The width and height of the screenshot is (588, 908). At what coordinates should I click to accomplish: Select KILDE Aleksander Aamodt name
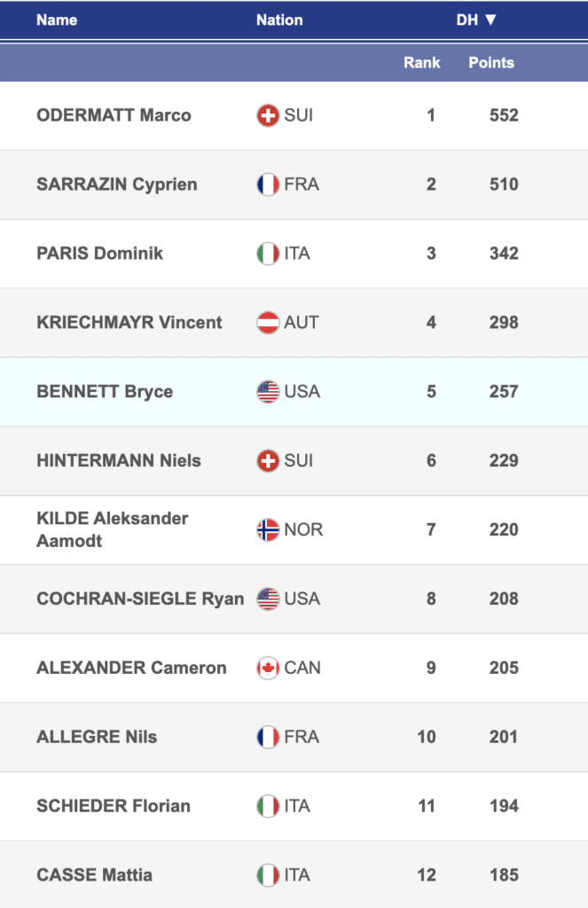point(112,529)
